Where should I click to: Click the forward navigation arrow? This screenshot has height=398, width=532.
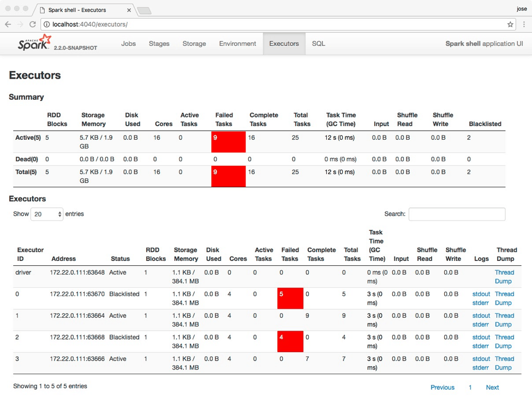point(21,24)
